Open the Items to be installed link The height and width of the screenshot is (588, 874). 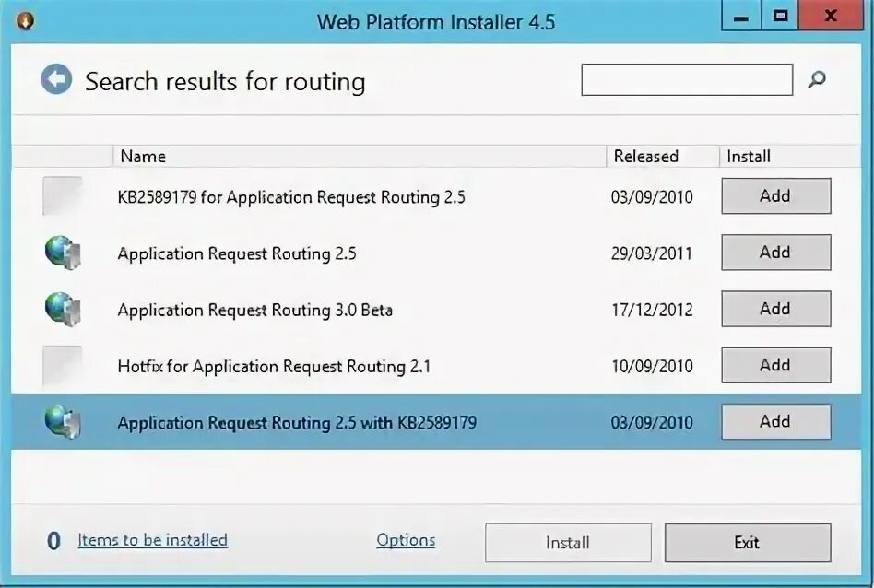(x=153, y=540)
